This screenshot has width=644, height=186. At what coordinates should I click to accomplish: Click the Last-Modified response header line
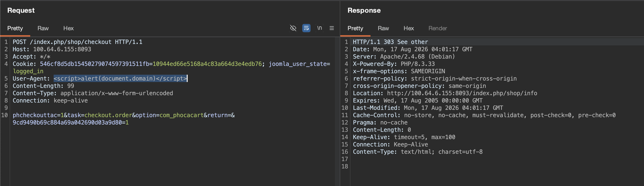(x=428, y=108)
